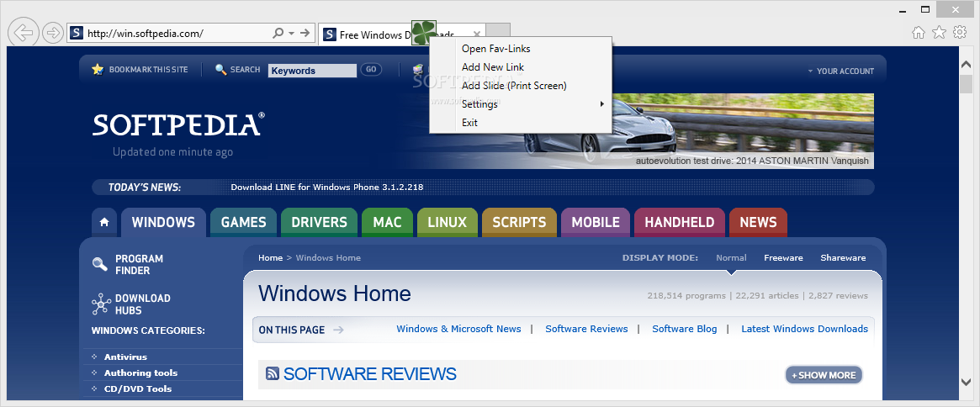Click the vertical scrollbar up arrow
980x407 pixels.
966,64
